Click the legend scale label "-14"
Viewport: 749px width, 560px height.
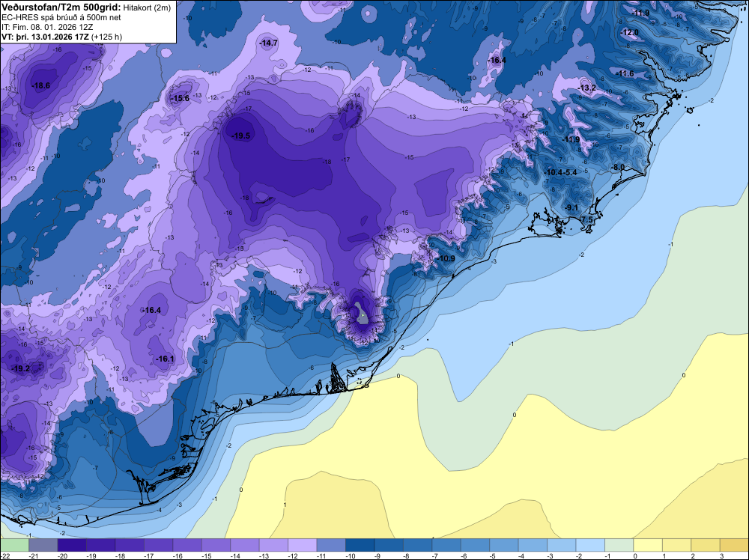coord(235,556)
